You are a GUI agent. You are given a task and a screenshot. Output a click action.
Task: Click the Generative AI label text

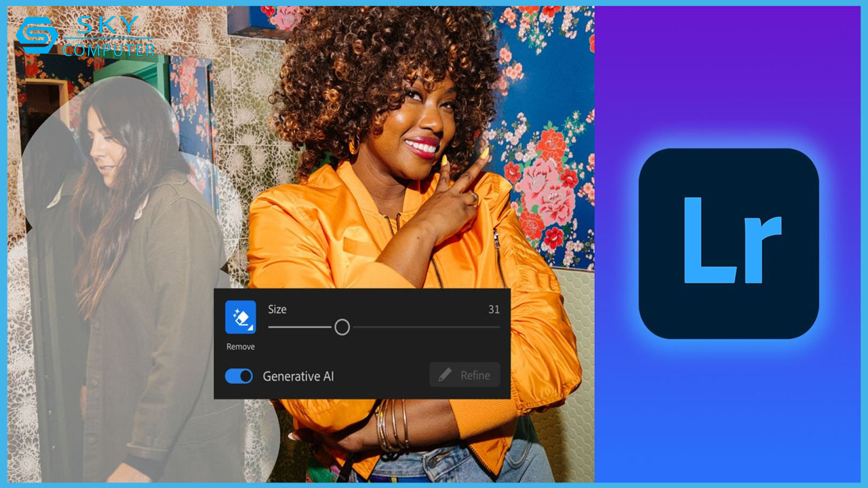(x=298, y=376)
